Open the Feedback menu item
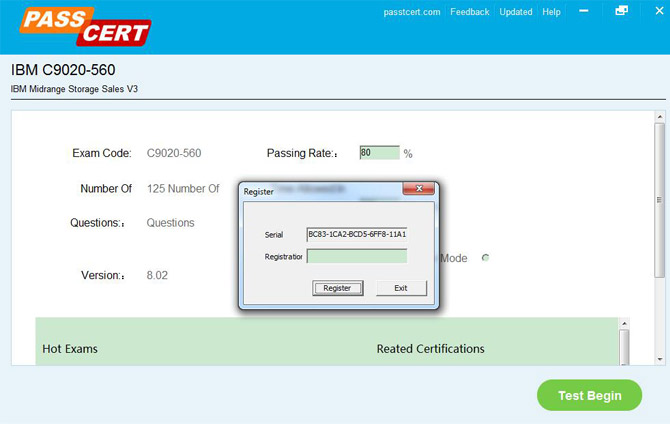The width and height of the screenshot is (670, 424). coord(470,12)
